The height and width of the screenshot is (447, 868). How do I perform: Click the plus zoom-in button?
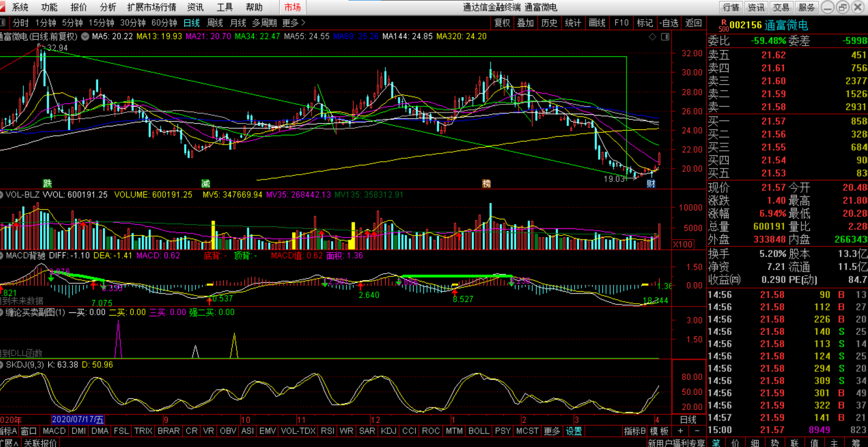[x=680, y=431]
